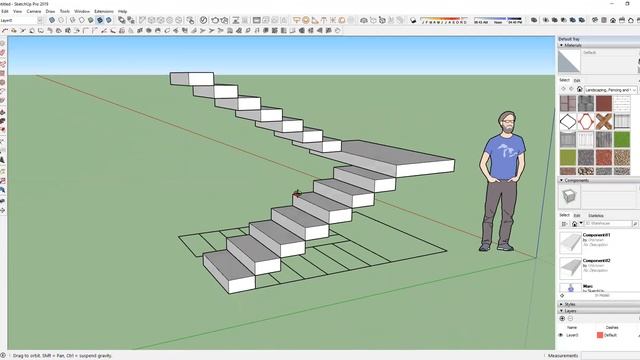Sort layers by Name column header

point(572,327)
